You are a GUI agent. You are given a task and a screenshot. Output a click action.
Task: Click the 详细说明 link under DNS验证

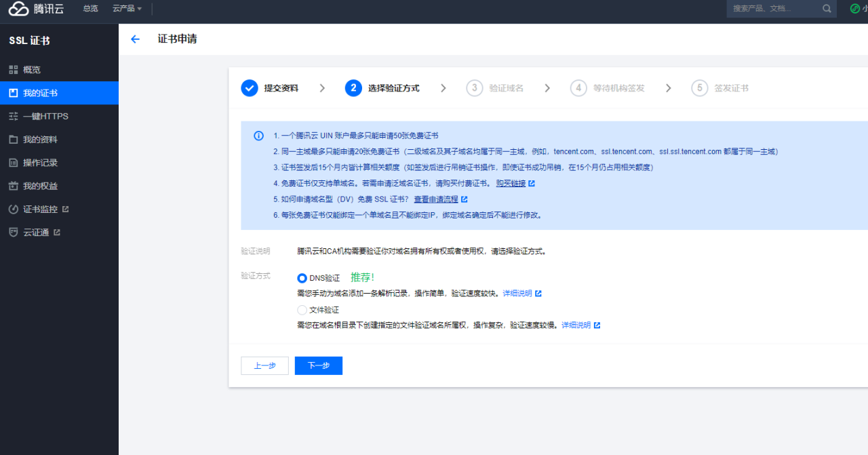517,294
